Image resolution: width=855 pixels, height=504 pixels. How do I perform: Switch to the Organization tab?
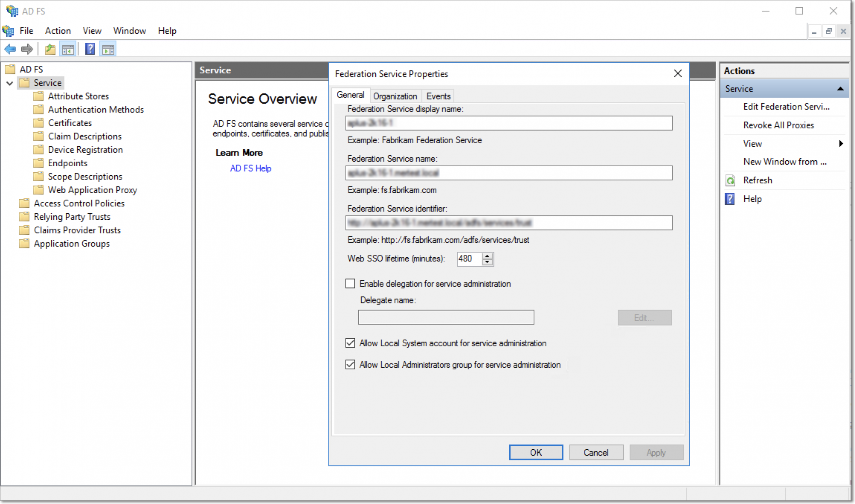395,96
